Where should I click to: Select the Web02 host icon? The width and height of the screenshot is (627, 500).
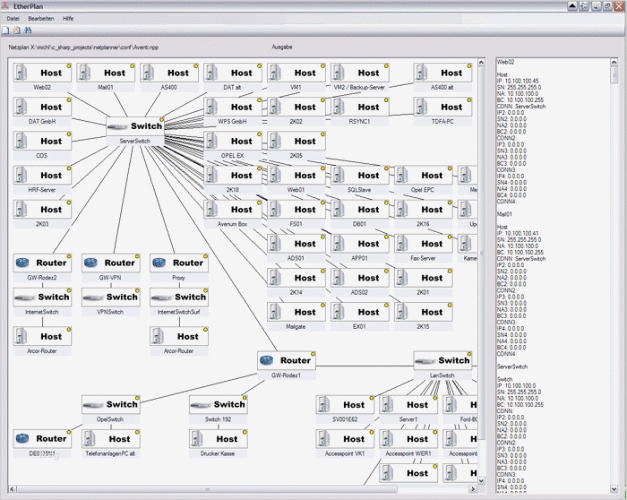[x=42, y=73]
